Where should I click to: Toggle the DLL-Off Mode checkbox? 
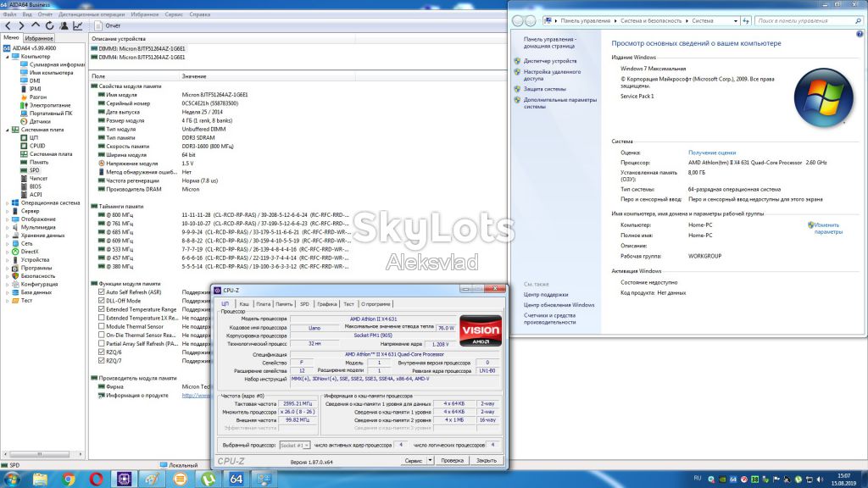point(102,301)
